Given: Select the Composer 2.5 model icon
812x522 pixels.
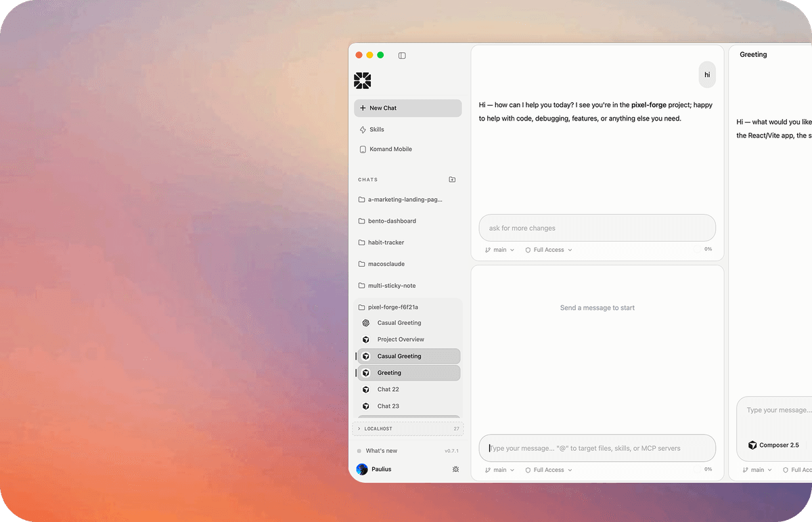Looking at the screenshot, I should pyautogui.click(x=752, y=445).
